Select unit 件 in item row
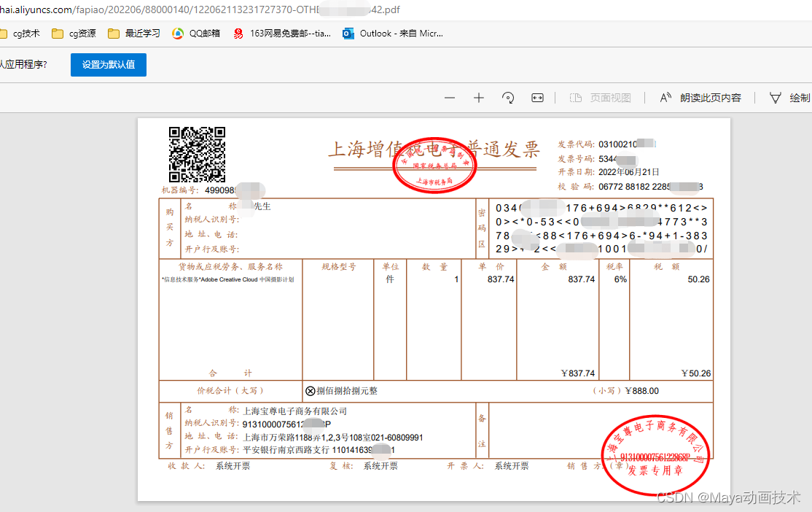This screenshot has width=812, height=512. click(390, 279)
